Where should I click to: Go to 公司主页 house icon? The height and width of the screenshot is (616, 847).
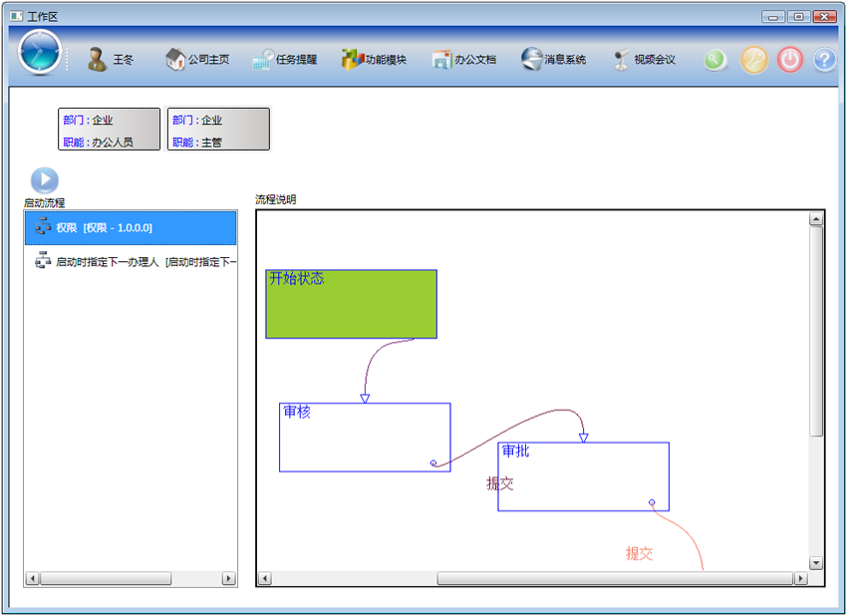(x=175, y=59)
